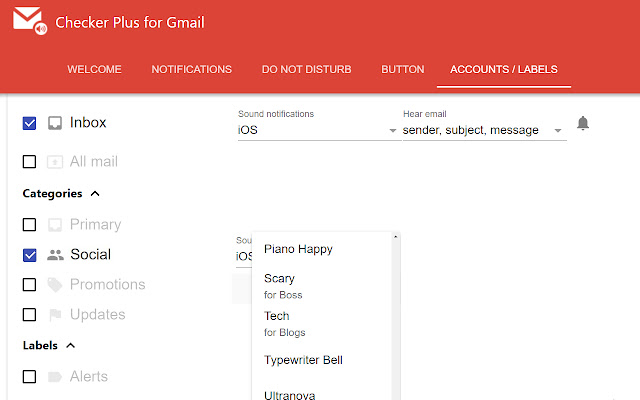The height and width of the screenshot is (400, 640).
Task: Click the notification bell icon
Action: [x=583, y=123]
